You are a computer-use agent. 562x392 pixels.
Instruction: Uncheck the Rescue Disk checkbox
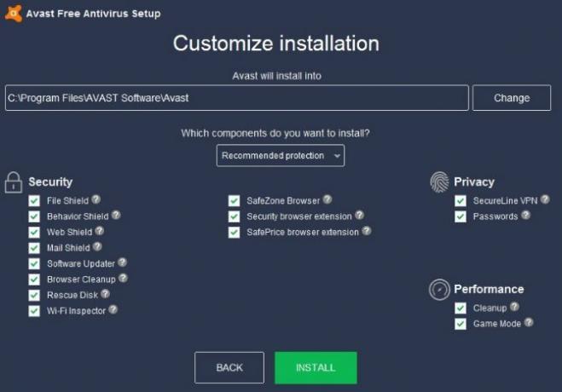(x=34, y=296)
